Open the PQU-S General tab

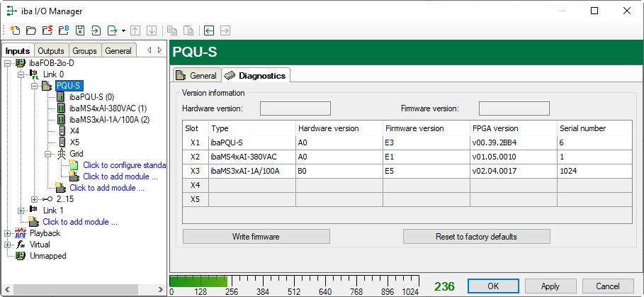[x=197, y=76]
